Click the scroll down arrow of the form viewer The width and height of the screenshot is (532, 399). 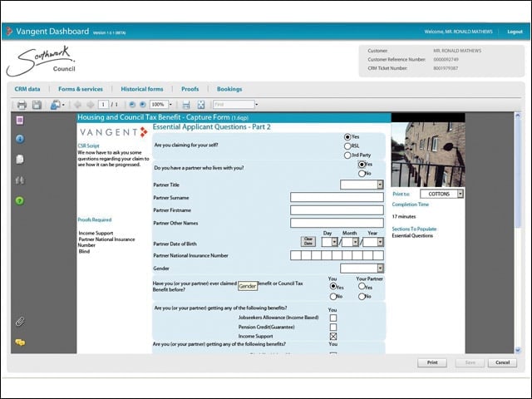click(518, 350)
